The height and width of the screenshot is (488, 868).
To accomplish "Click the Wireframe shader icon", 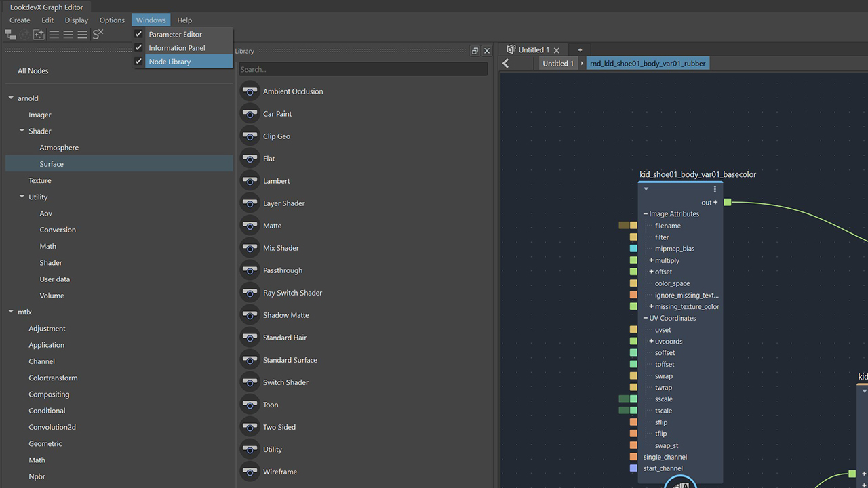I will point(250,472).
